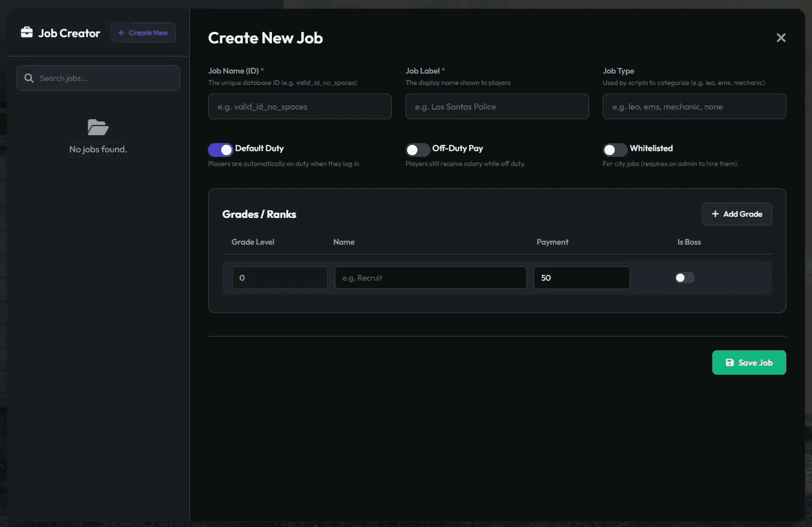The height and width of the screenshot is (527, 812).
Task: Click the magnifier icon in the search bar
Action: [x=29, y=78]
